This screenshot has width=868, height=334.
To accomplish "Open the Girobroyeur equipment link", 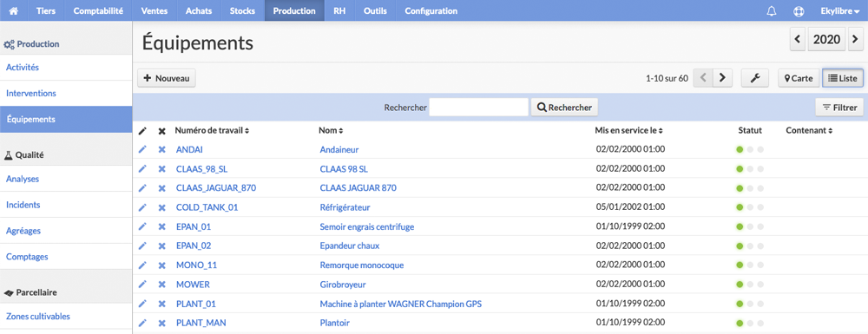I will [x=343, y=285].
